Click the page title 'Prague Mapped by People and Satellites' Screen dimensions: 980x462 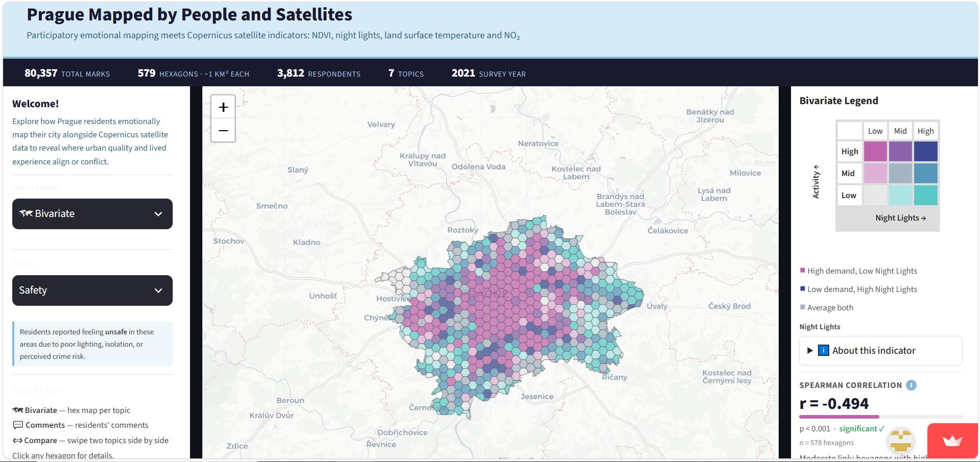tap(190, 15)
